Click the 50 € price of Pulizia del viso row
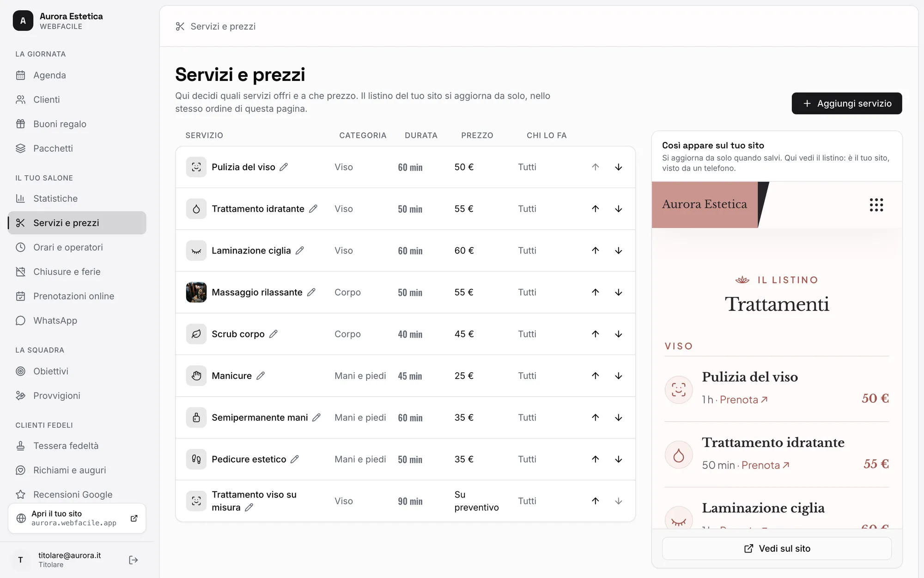 (x=464, y=167)
